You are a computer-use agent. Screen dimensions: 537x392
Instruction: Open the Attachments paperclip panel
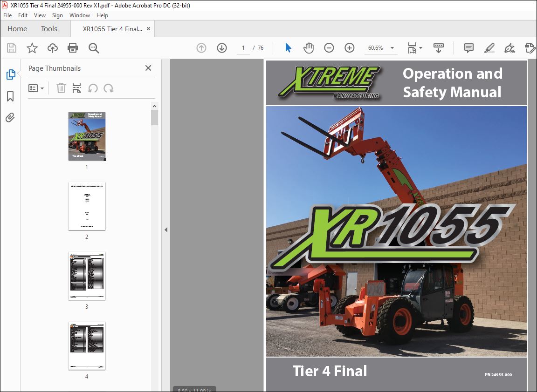(x=10, y=118)
